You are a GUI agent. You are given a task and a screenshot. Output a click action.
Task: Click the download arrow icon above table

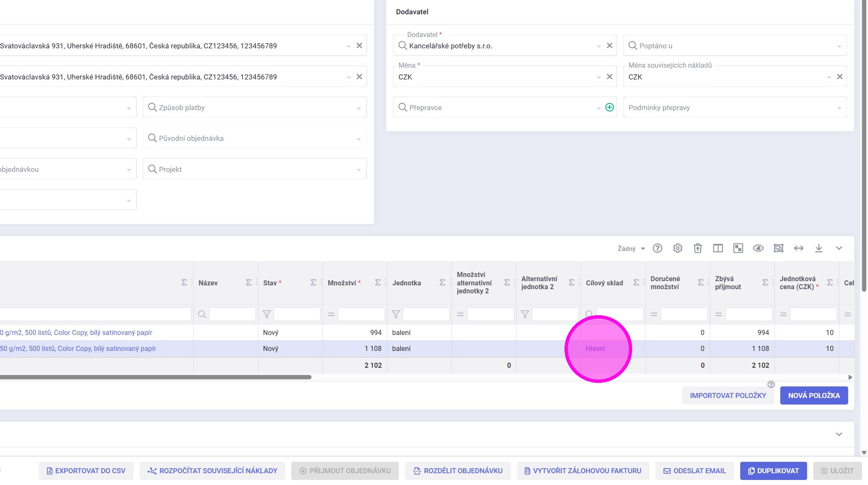coord(818,248)
